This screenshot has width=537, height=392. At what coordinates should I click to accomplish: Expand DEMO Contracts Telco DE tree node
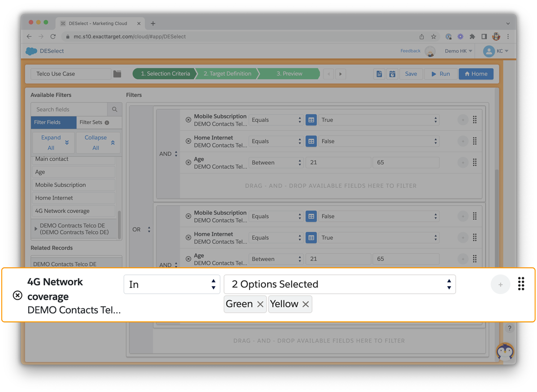click(36, 229)
